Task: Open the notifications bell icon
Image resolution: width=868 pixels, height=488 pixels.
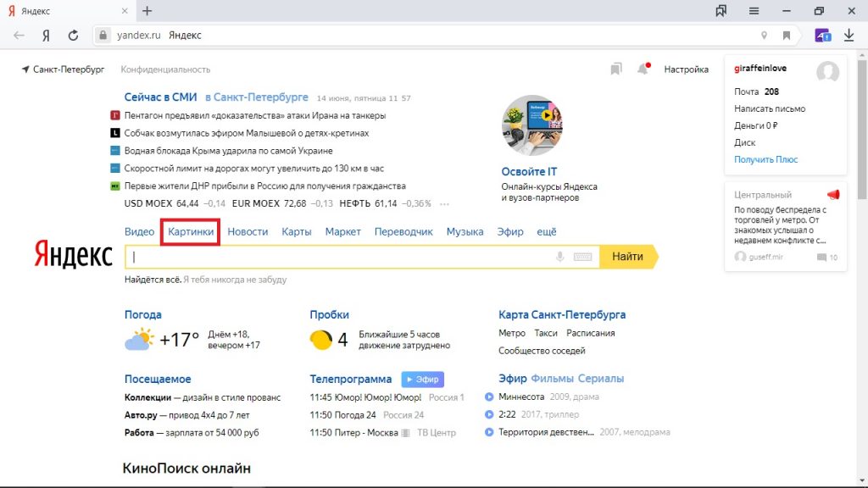Action: coord(643,69)
